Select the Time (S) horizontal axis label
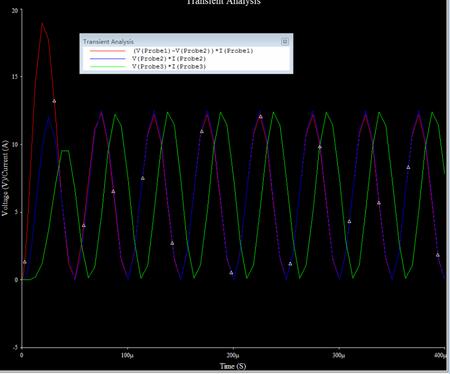 click(x=233, y=366)
